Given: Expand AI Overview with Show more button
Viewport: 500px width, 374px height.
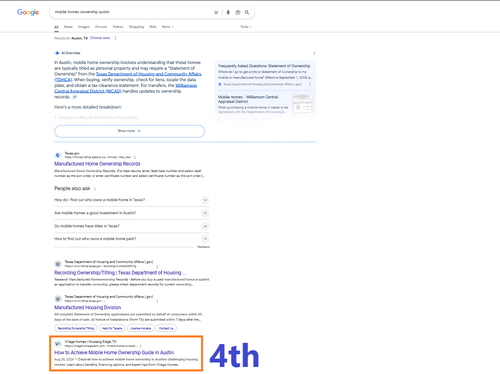Looking at the screenshot, I should click(129, 131).
